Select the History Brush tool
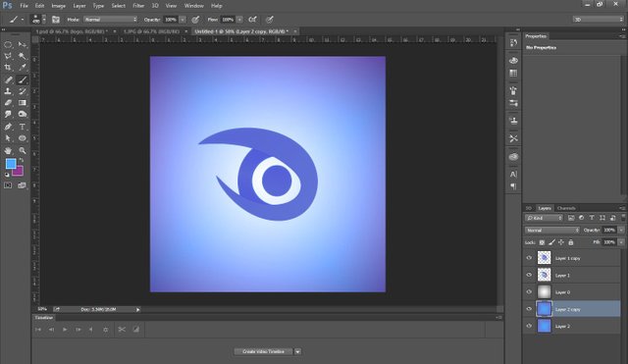This screenshot has height=364, width=628. pyautogui.click(x=23, y=91)
